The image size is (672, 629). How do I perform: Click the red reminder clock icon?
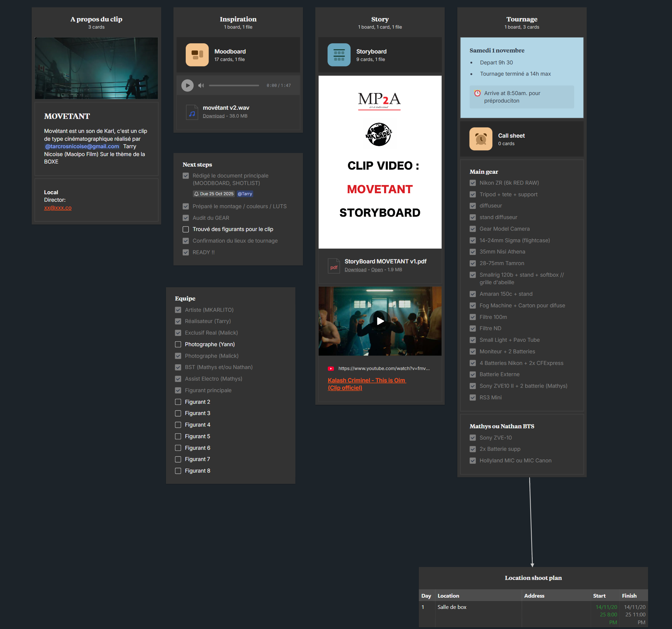click(477, 93)
